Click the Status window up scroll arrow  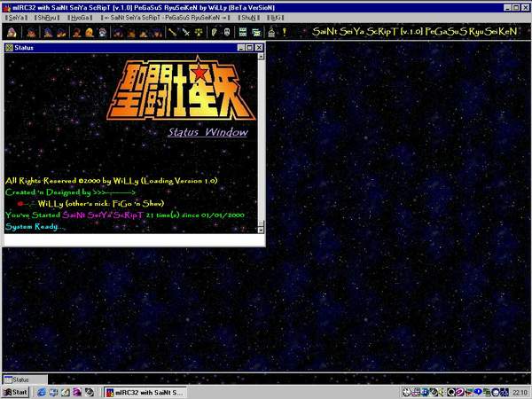pos(261,57)
